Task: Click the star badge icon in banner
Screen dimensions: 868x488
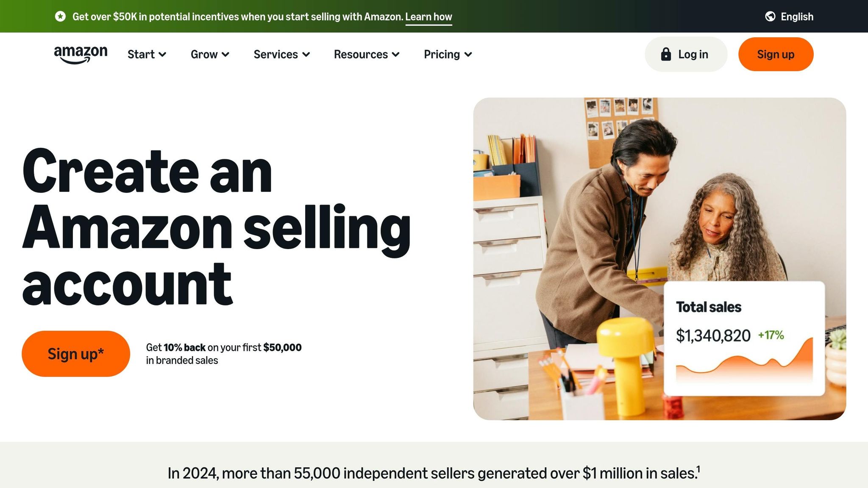Action: pos(61,17)
